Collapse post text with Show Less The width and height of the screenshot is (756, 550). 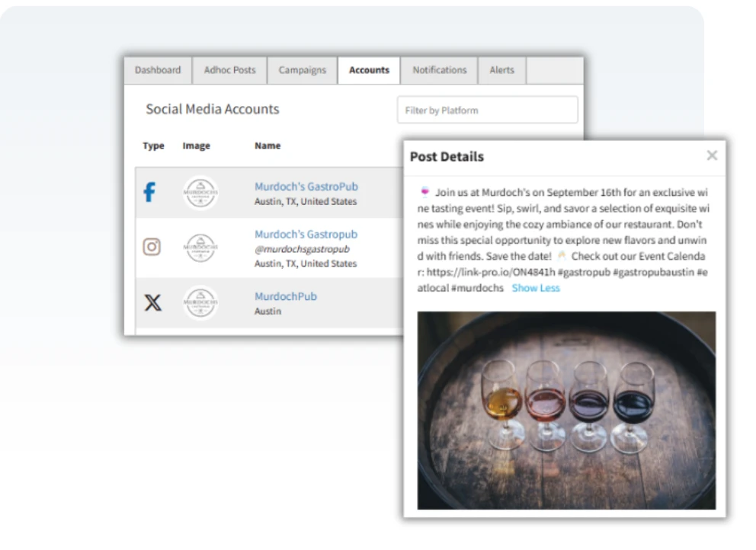535,288
